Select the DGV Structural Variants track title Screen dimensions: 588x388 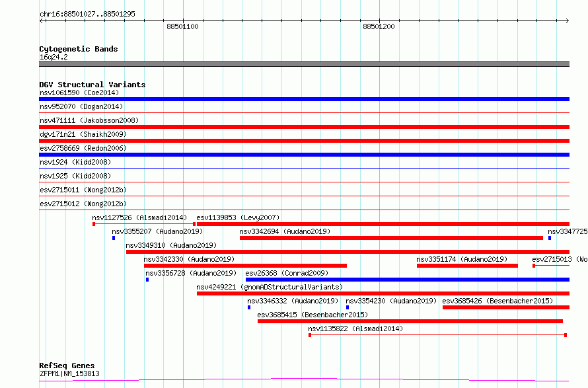[92, 85]
